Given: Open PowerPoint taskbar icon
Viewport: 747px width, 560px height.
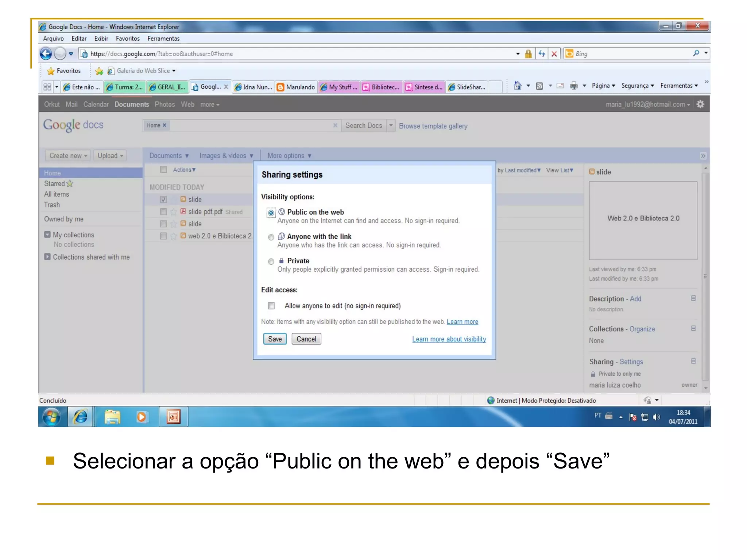Looking at the screenshot, I should pos(174,417).
